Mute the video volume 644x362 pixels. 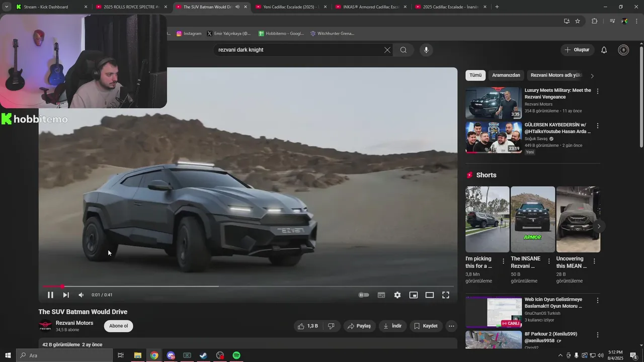81,295
